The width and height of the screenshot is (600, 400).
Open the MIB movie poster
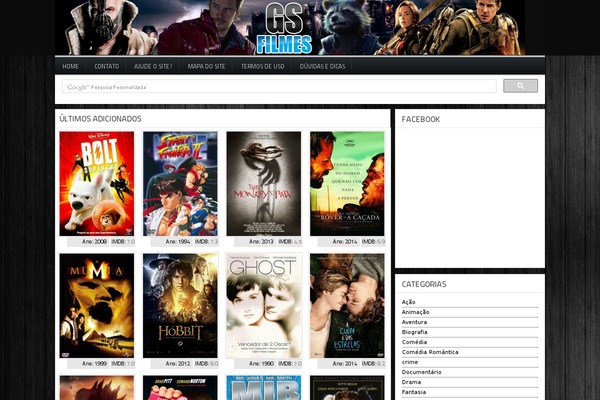(x=264, y=388)
